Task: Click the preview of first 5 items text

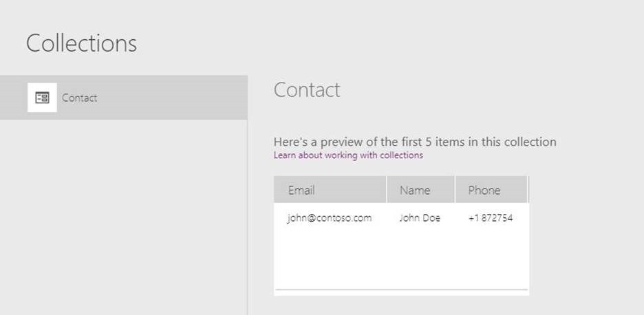Action: pyautogui.click(x=415, y=142)
